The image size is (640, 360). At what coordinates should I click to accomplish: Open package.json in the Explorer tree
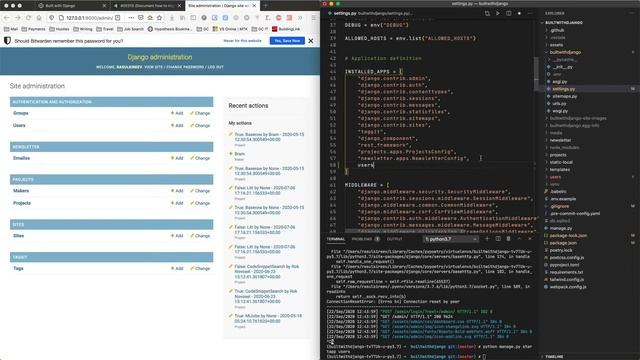[563, 243]
